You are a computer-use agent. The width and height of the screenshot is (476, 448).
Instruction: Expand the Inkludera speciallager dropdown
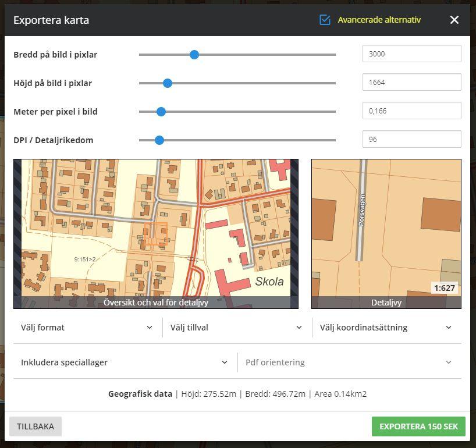coord(125,362)
